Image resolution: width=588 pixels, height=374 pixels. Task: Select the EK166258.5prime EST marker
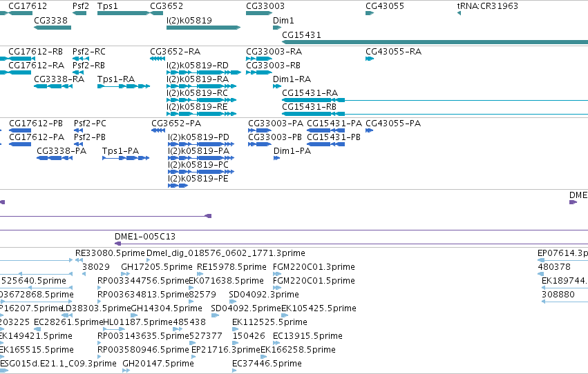click(x=264, y=357)
